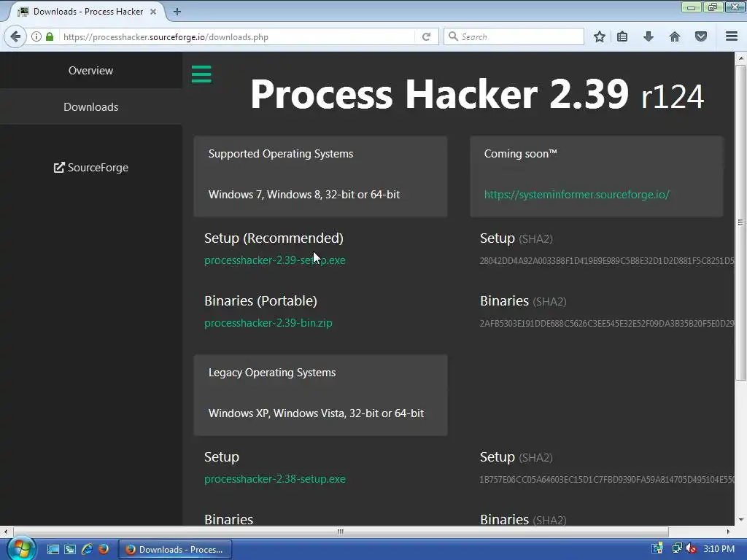747x560 pixels.
Task: Click the scroll-up arrow of vertical scrollbar
Action: 740,58
